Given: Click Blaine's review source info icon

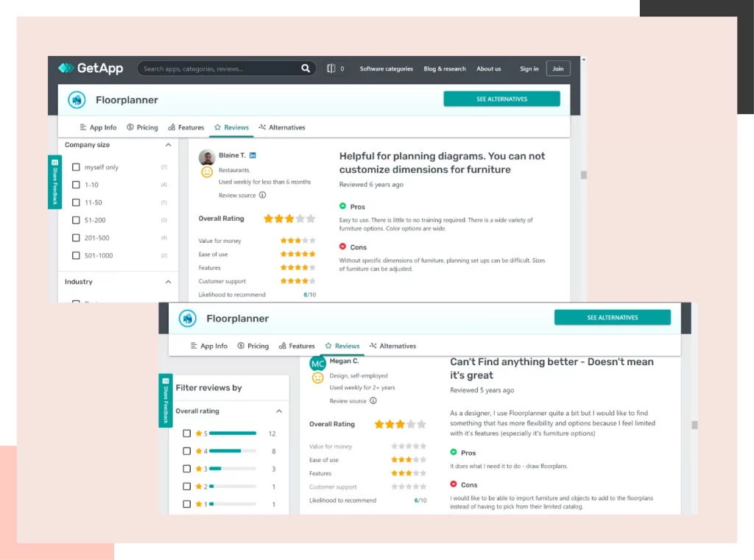Looking at the screenshot, I should pyautogui.click(x=263, y=195).
